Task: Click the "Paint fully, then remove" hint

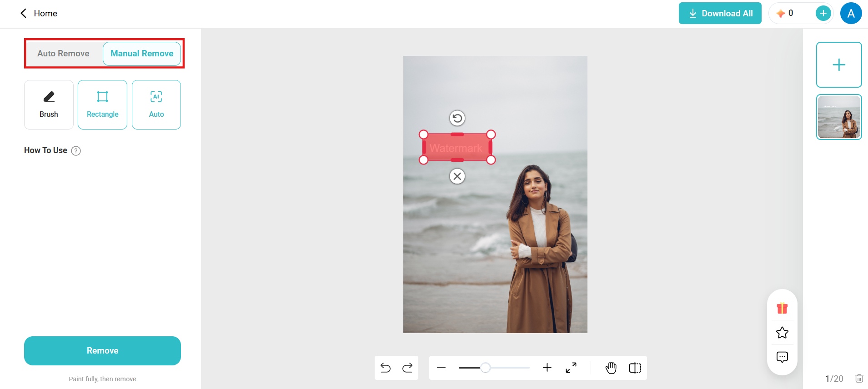Action: [x=102, y=379]
